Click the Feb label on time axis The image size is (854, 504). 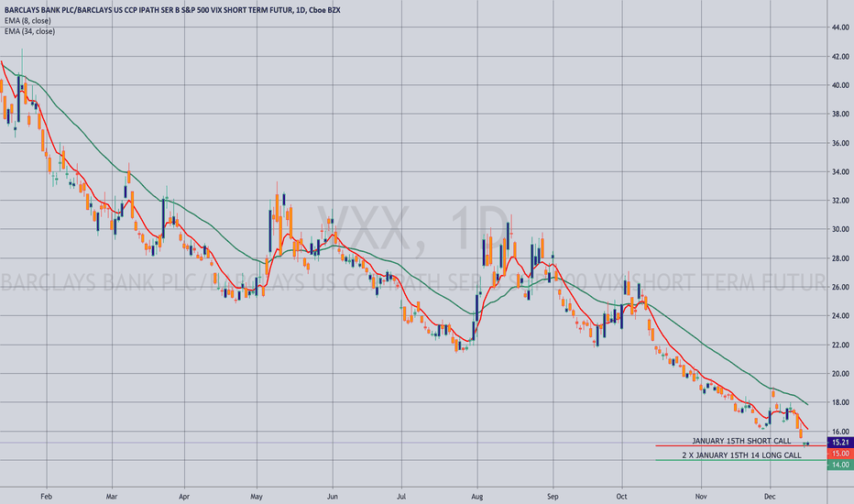click(47, 497)
